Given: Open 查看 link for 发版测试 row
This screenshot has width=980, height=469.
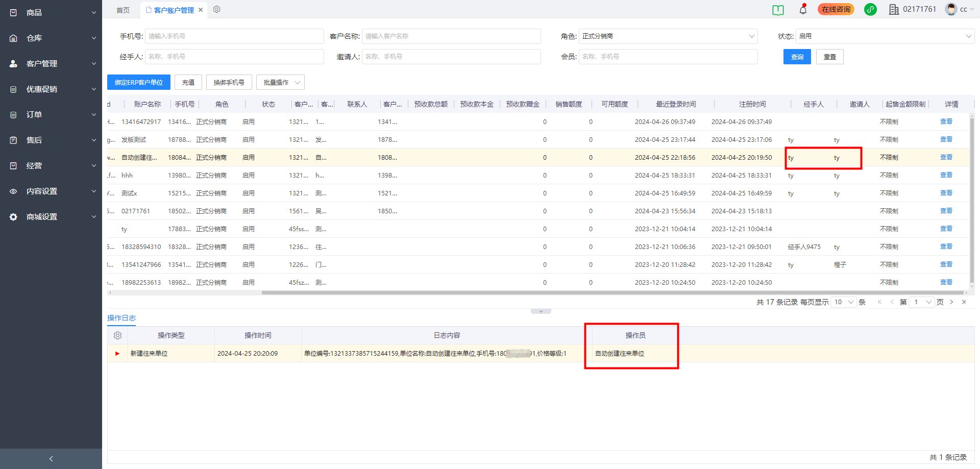Looking at the screenshot, I should click(946, 139).
